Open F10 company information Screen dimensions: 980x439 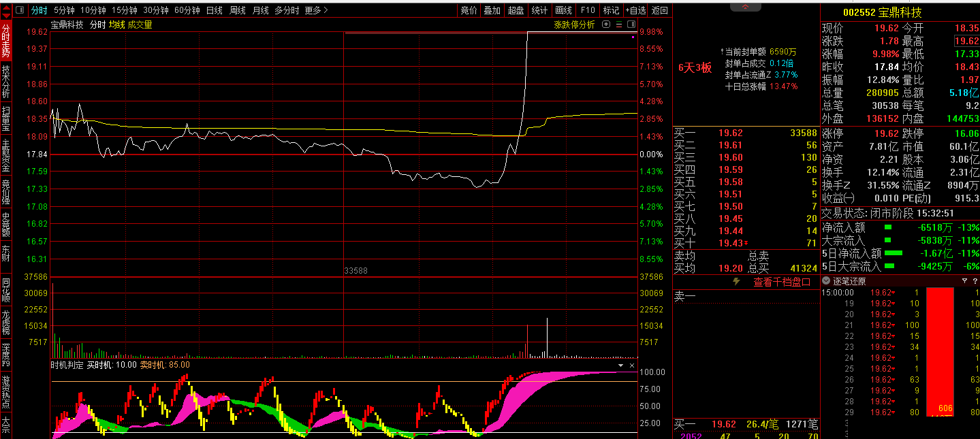tap(587, 10)
